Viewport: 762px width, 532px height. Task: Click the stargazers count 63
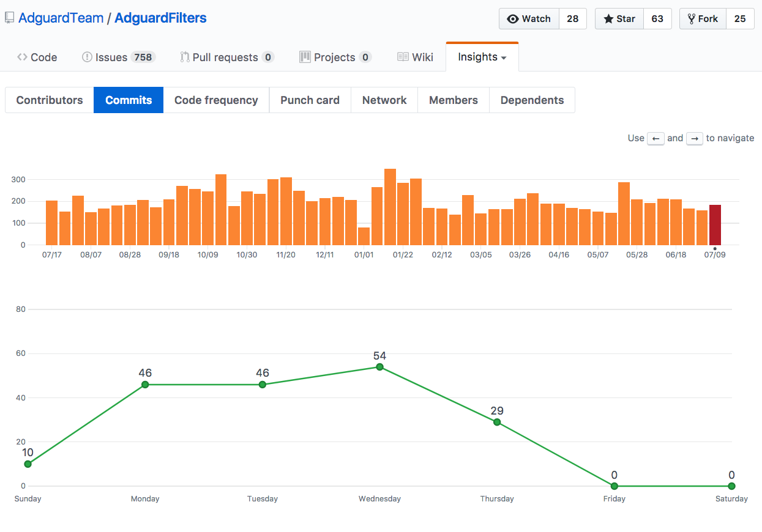click(657, 19)
